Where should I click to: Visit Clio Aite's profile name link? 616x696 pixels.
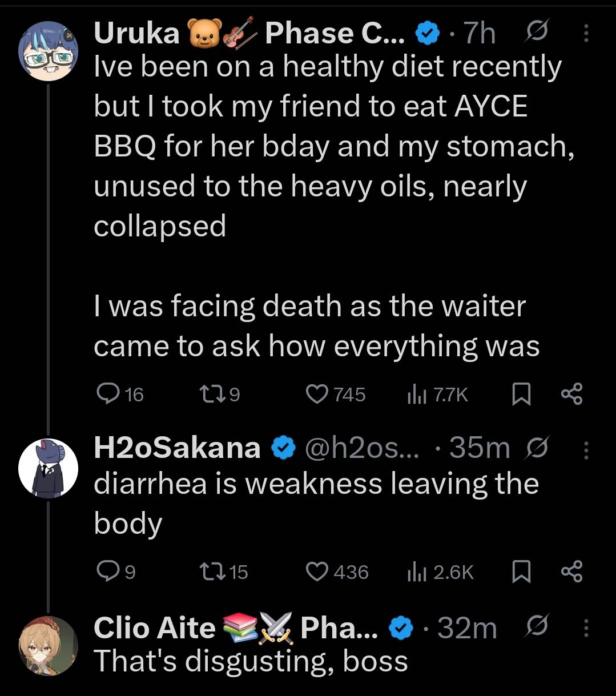tap(154, 628)
